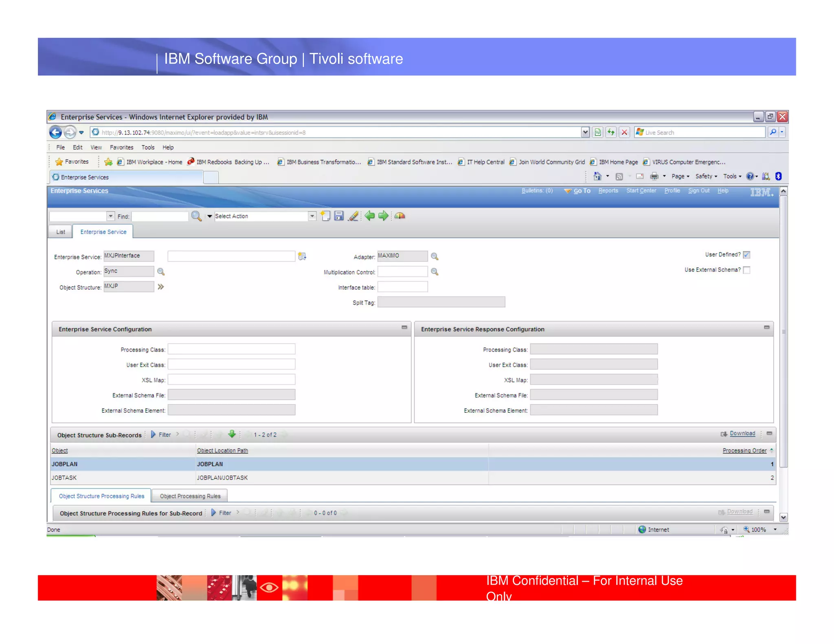The width and height of the screenshot is (834, 644).
Task: Click the Go To link
Action: (582, 191)
